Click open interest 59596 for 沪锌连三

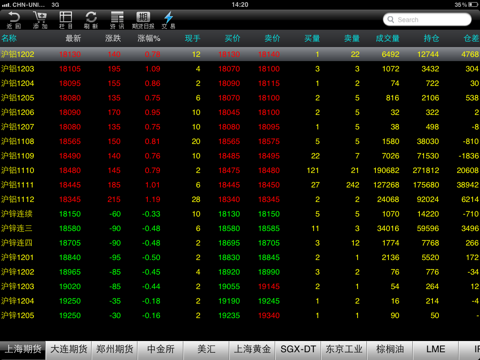pyautogui.click(x=428, y=228)
